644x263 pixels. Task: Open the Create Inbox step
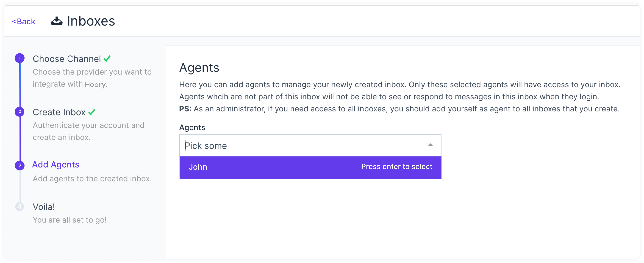pyautogui.click(x=59, y=112)
